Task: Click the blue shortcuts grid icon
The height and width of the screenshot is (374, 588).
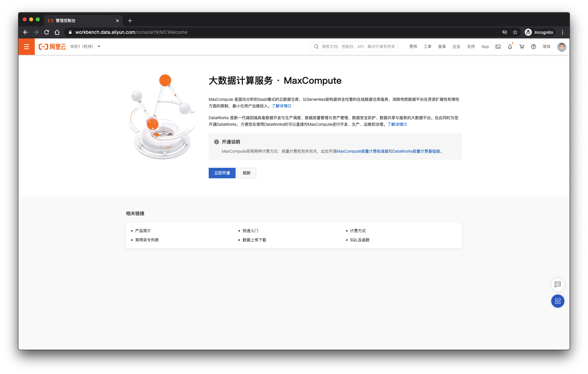Action: click(x=557, y=301)
